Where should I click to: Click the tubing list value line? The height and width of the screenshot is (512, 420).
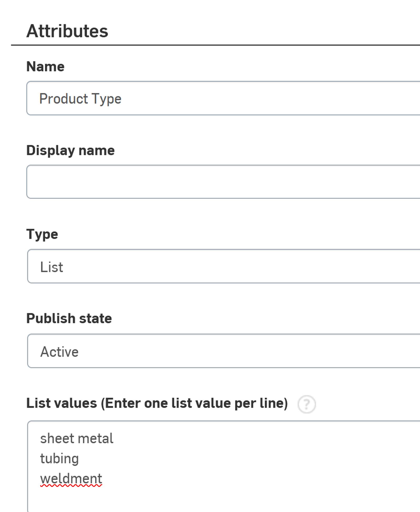60,458
